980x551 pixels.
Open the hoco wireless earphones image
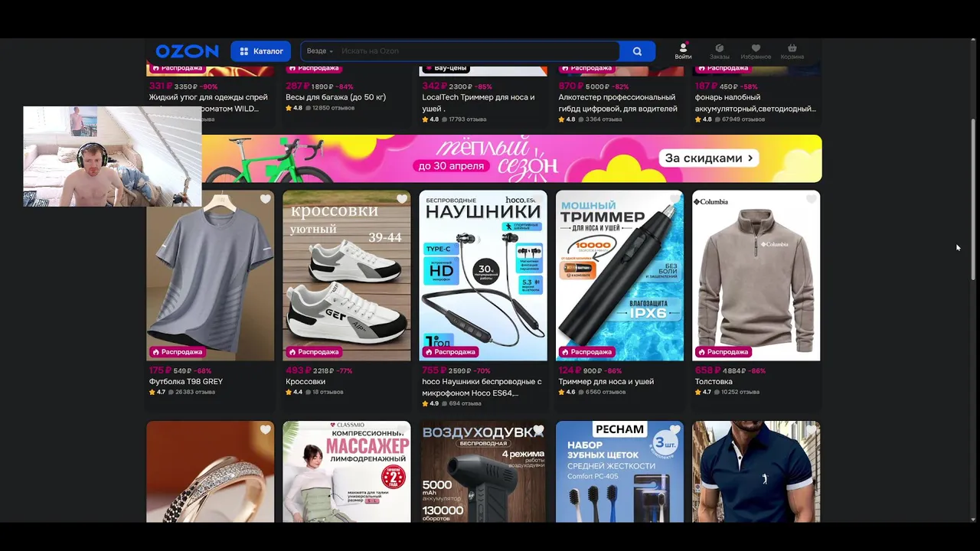(483, 275)
